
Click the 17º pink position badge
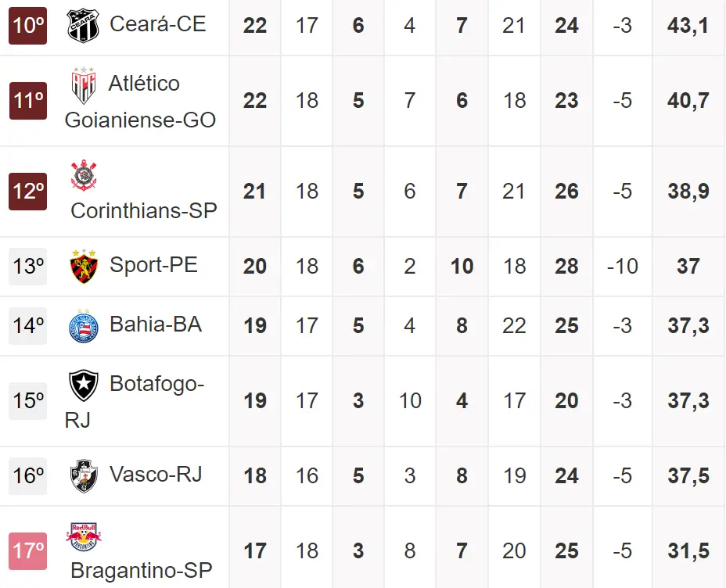pyautogui.click(x=28, y=550)
